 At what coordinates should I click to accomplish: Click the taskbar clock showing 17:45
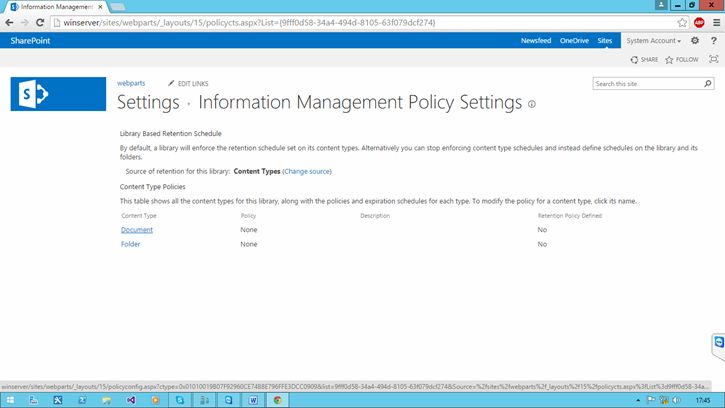[703, 400]
